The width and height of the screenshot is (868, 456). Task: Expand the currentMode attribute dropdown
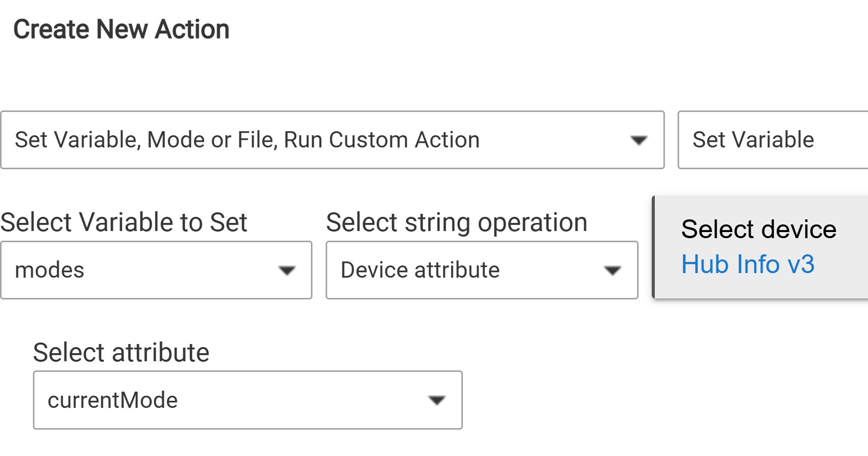(x=247, y=400)
